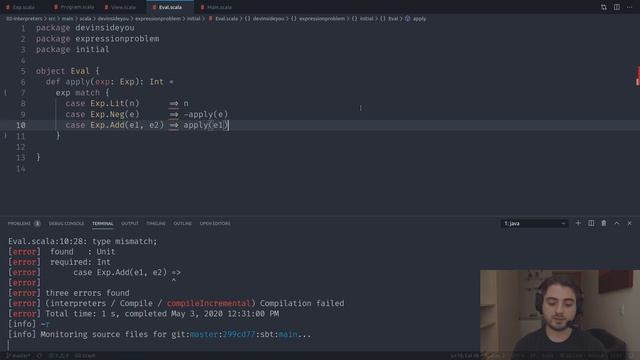The width and height of the screenshot is (640, 360).
Task: Click line number 10 in the gutter
Action: pyautogui.click(x=20, y=125)
